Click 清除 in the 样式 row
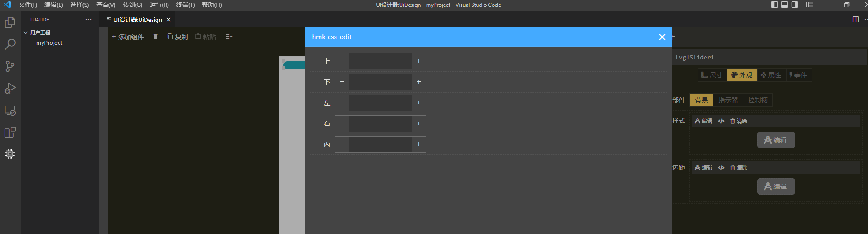This screenshot has width=868, height=234. point(738,121)
